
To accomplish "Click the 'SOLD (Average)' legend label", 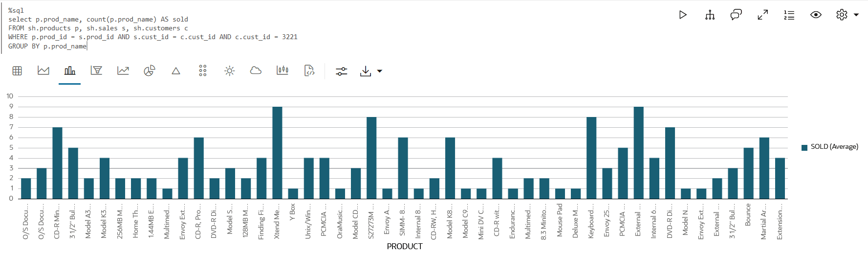I will 834,147.
